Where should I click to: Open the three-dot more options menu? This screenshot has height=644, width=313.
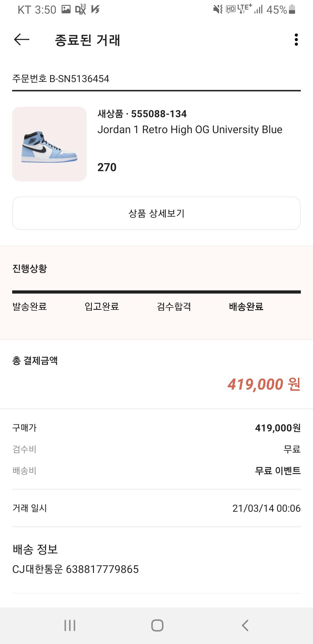[x=296, y=40]
